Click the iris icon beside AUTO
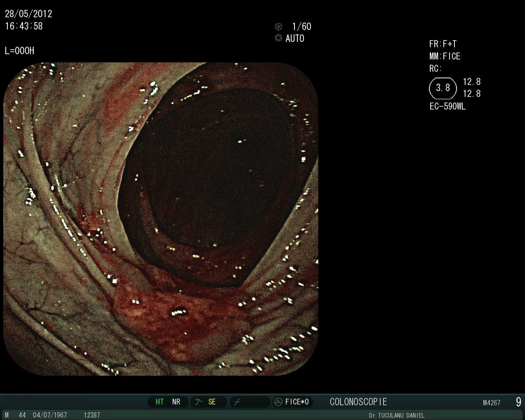This screenshot has width=525, height=420. 278,38
